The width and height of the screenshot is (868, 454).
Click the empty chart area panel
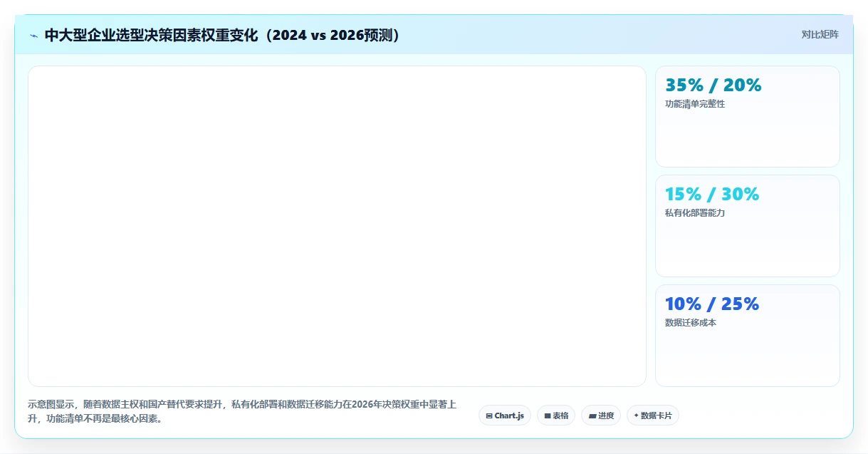pyautogui.click(x=337, y=226)
